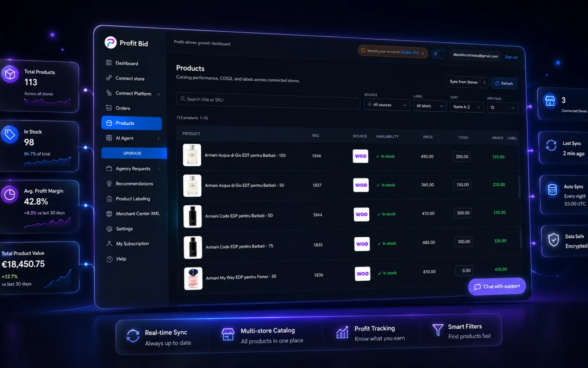Click the Last Sync arrows icon
The height and width of the screenshot is (368, 588).
551,145
